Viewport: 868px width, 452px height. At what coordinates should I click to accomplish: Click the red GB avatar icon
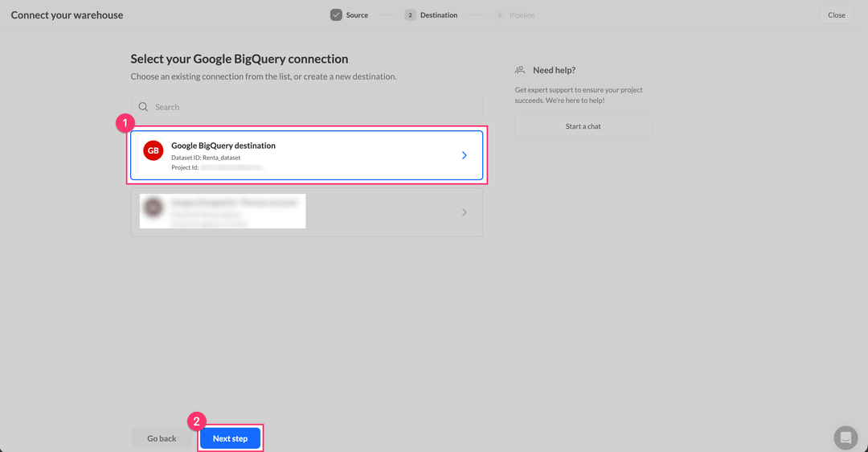click(x=154, y=150)
